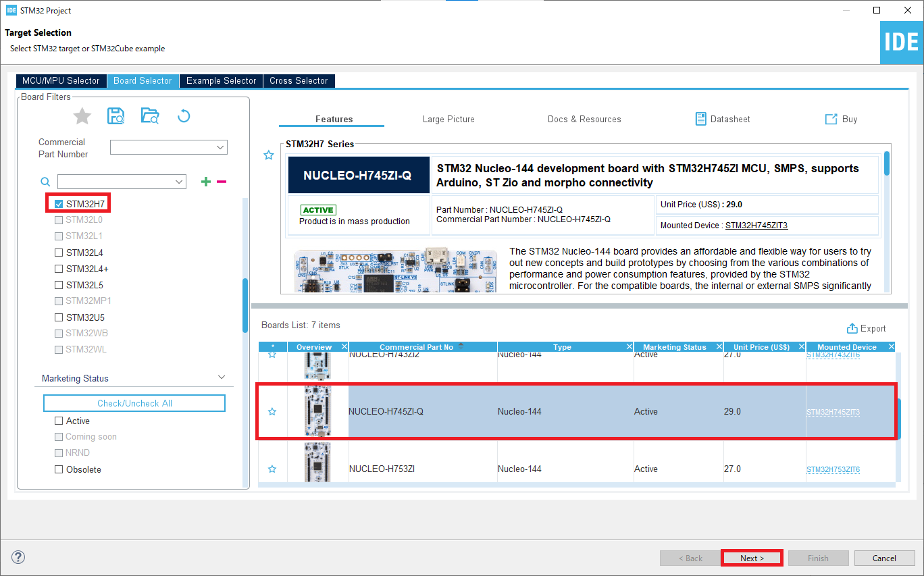
Task: Click the magnifier search icon in filters
Action: [45, 182]
